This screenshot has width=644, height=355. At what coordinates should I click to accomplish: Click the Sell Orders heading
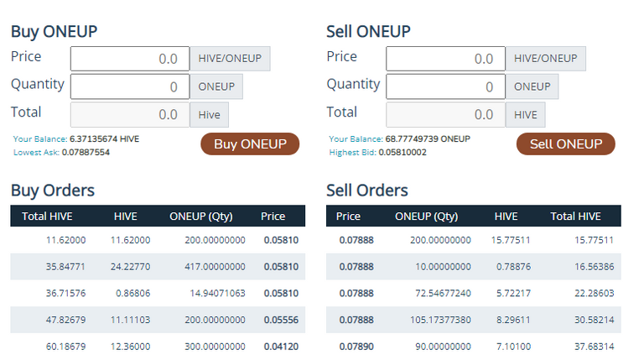pyautogui.click(x=367, y=191)
